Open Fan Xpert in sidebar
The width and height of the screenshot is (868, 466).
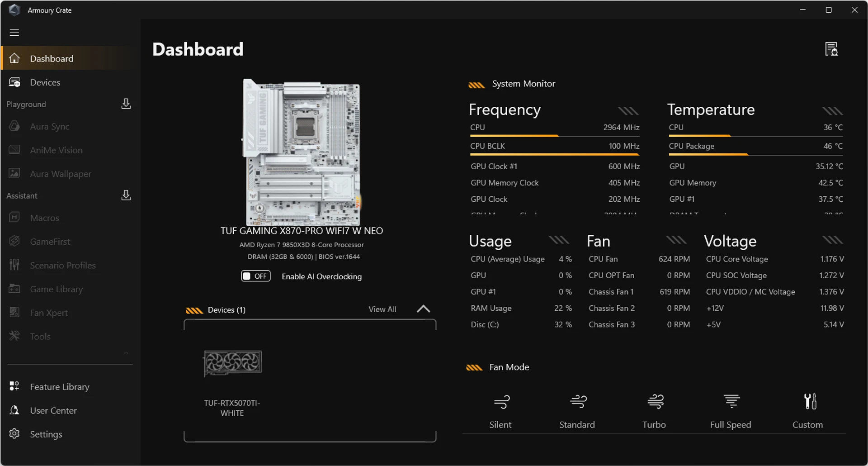tap(70, 313)
